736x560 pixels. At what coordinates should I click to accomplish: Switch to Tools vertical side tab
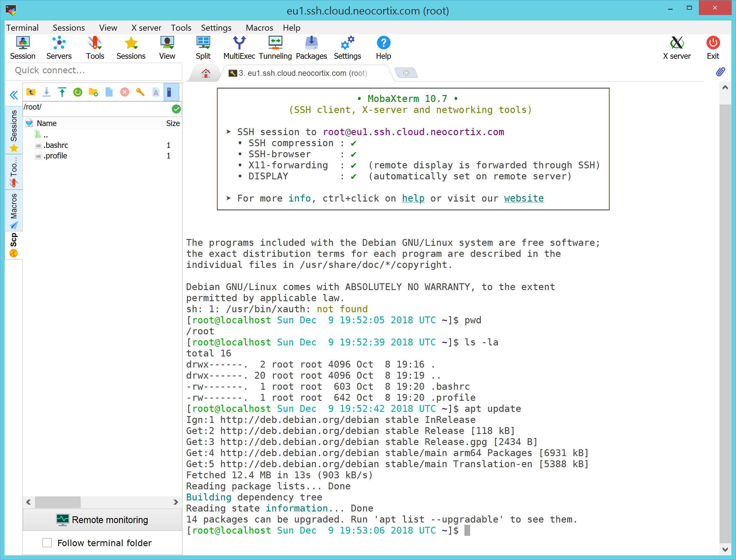click(14, 172)
